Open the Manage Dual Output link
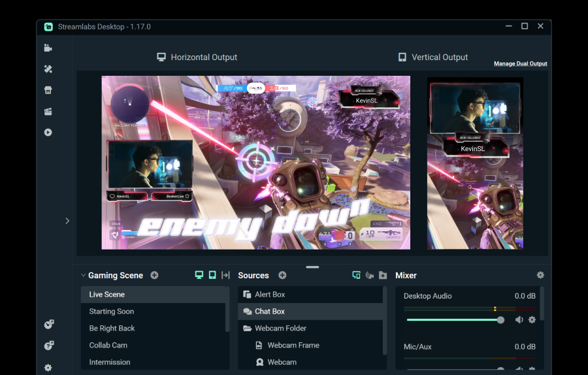This screenshot has width=588, height=375. [520, 63]
